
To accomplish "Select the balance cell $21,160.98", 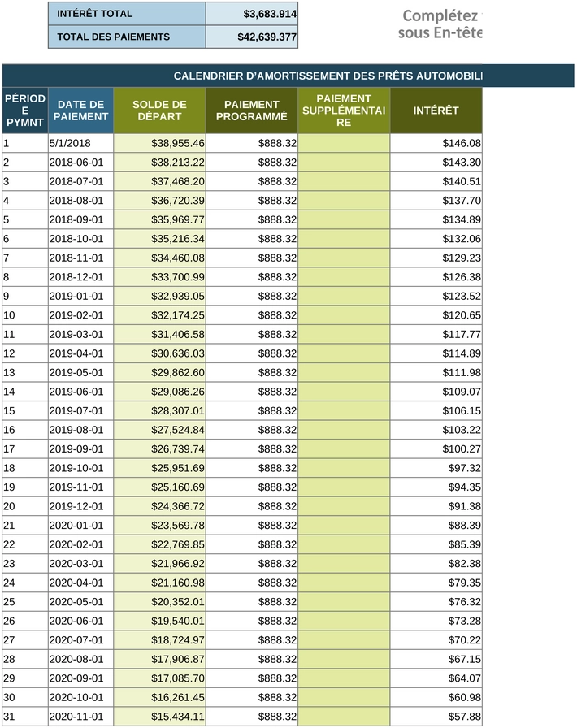I will pyautogui.click(x=159, y=583).
